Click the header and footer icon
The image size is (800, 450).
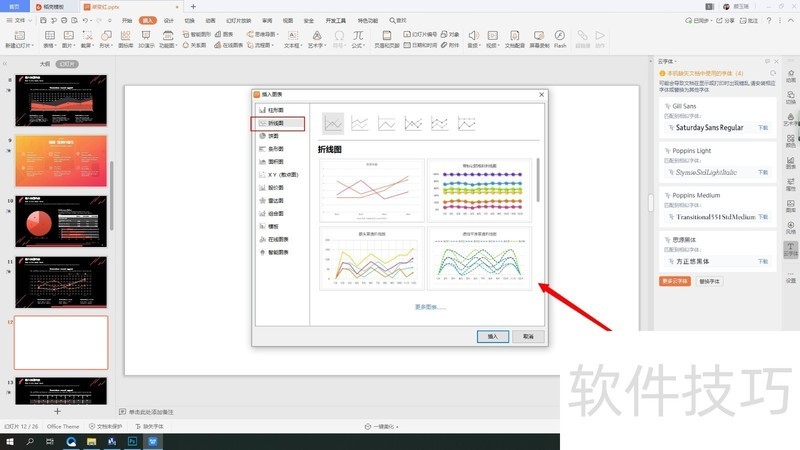click(x=387, y=39)
